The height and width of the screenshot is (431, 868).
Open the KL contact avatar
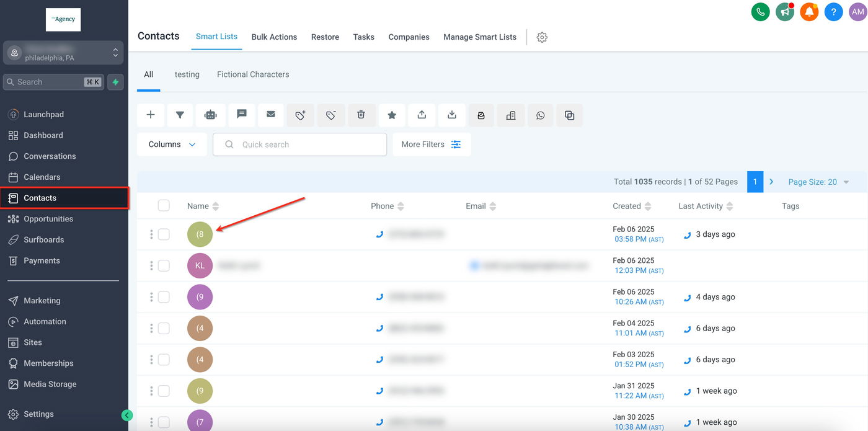tap(200, 265)
